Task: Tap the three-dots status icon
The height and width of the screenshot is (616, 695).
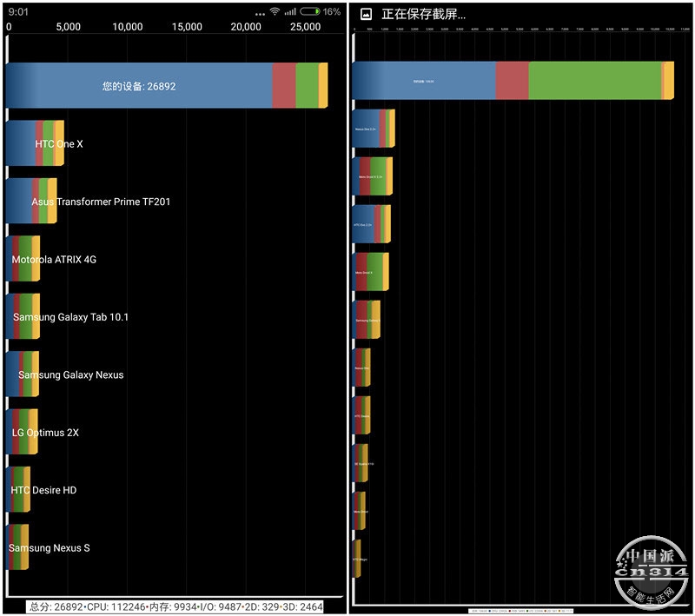Action: 260,14
